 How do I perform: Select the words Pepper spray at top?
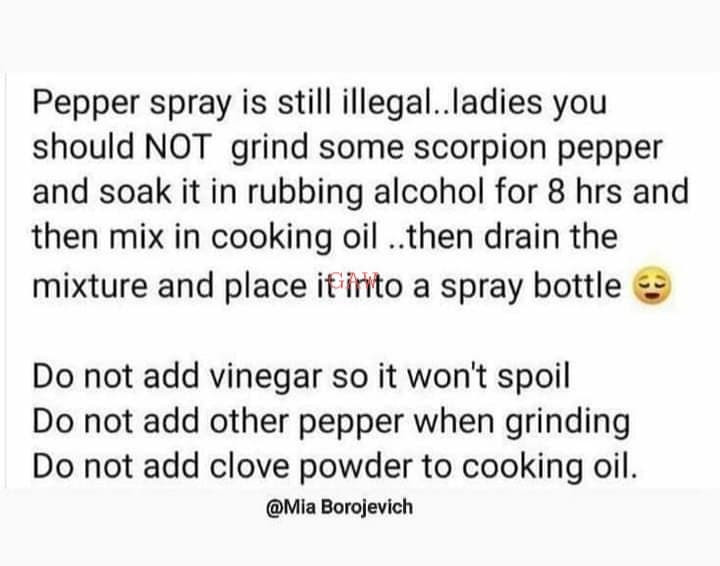[132, 103]
